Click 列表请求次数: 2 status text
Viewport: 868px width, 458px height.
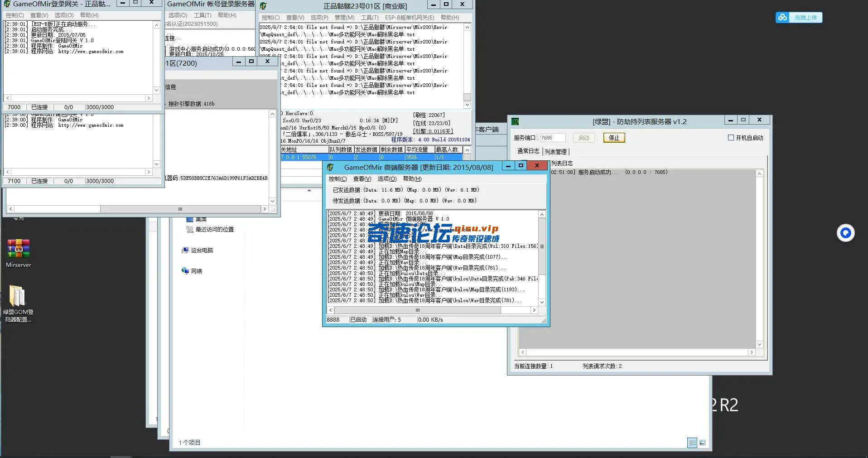click(602, 366)
